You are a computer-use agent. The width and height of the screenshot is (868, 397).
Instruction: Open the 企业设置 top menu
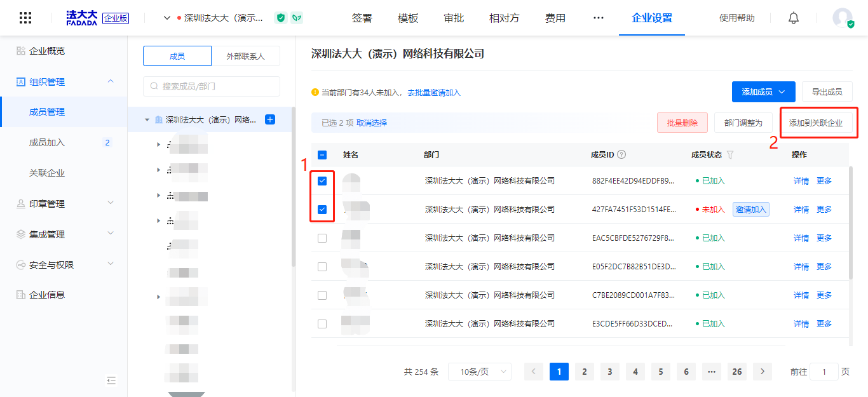point(652,18)
